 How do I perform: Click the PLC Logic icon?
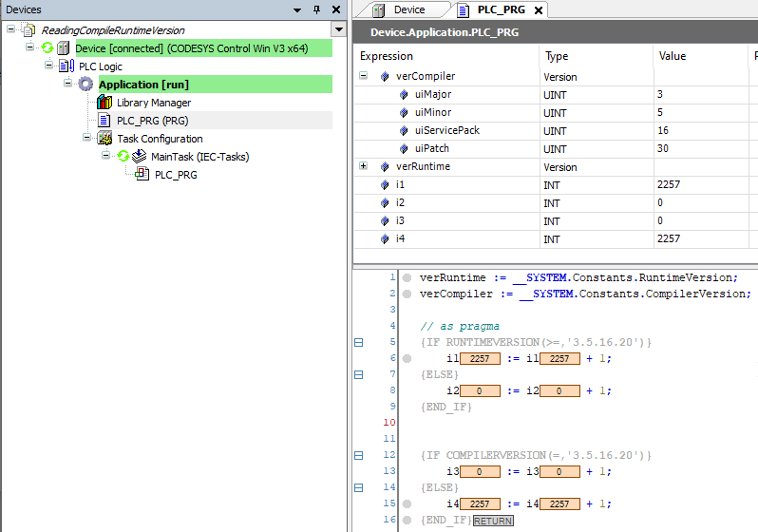click(x=66, y=66)
